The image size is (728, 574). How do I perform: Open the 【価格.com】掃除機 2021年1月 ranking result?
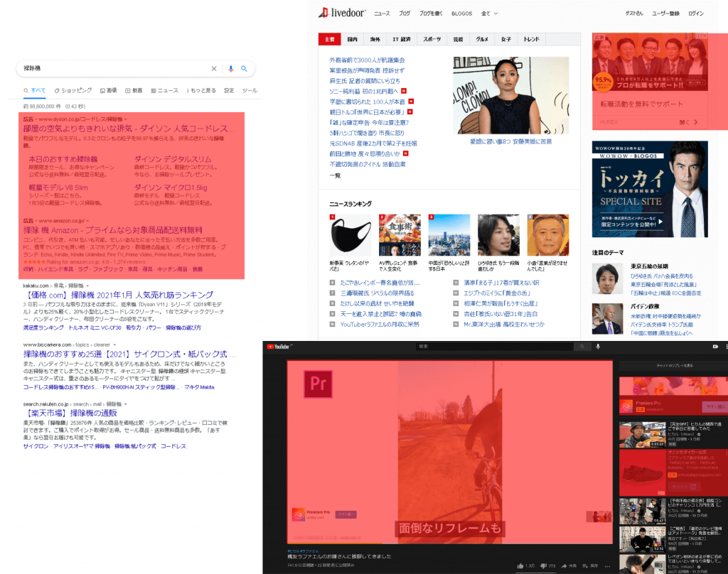(119, 295)
